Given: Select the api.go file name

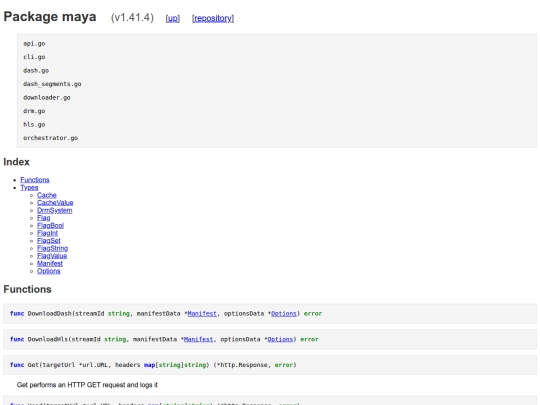Looking at the screenshot, I should tap(34, 44).
